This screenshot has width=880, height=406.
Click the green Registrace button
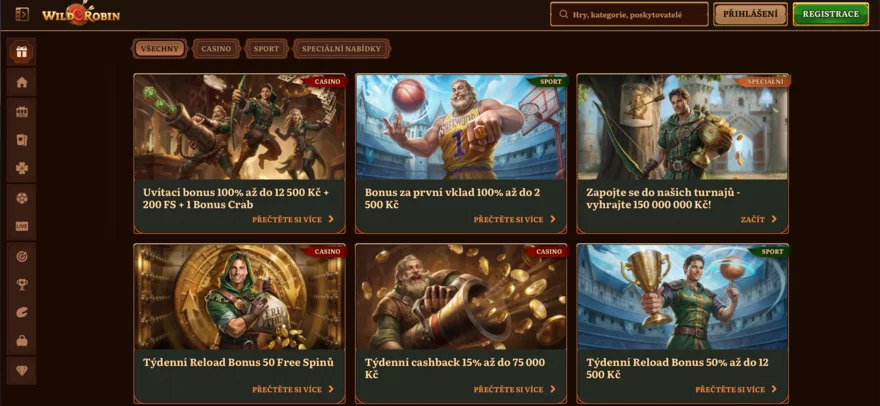(831, 14)
